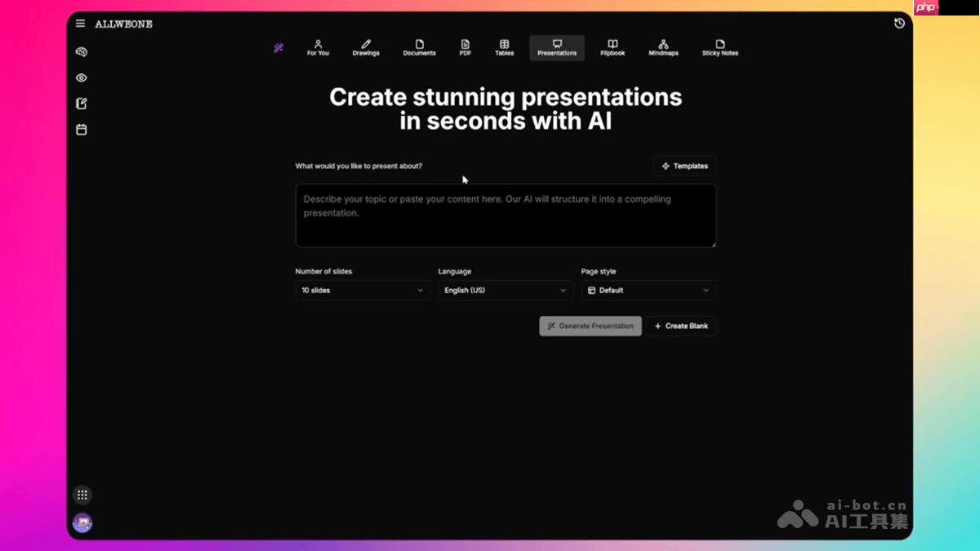980x551 pixels.
Task: Switch to the Drawings tab
Action: coord(366,48)
